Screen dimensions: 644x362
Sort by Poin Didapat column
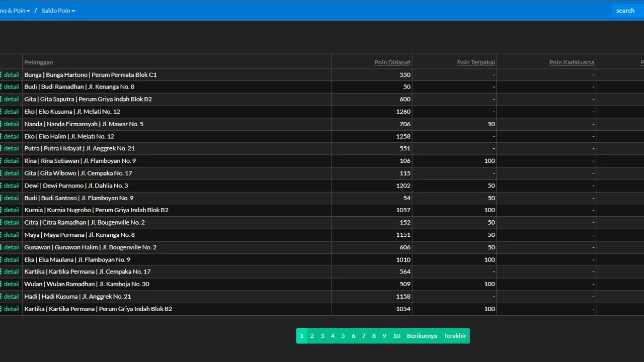pyautogui.click(x=392, y=62)
